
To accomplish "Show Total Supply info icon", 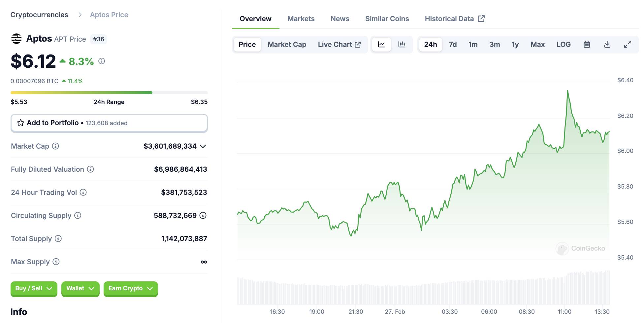I will tap(58, 238).
